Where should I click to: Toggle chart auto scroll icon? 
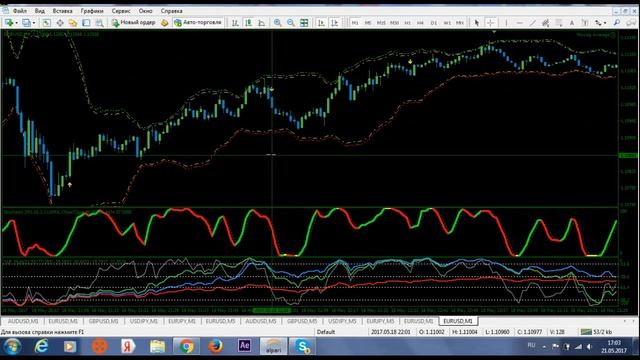321,23
